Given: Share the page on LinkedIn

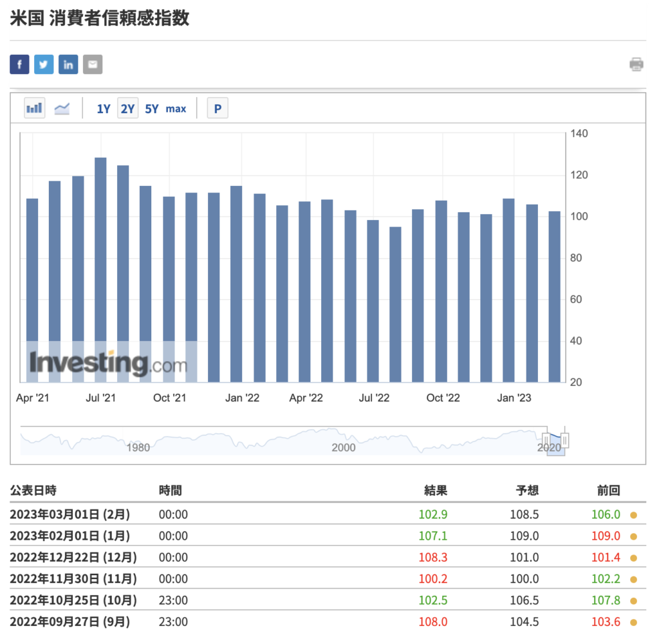Looking at the screenshot, I should point(68,64).
